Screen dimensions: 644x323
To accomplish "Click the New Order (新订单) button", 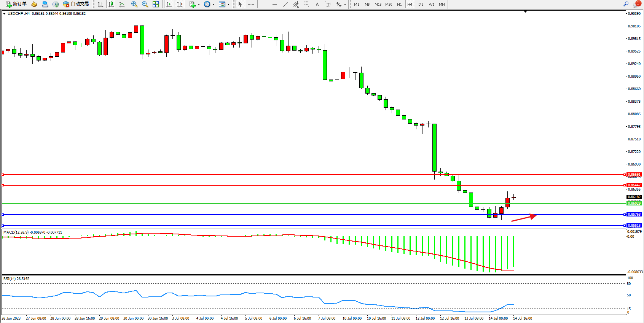I will tap(16, 4).
